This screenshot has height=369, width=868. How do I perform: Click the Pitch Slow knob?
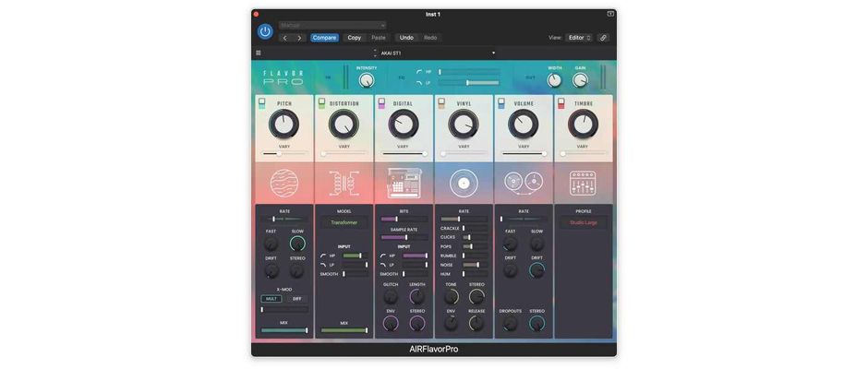coord(297,244)
